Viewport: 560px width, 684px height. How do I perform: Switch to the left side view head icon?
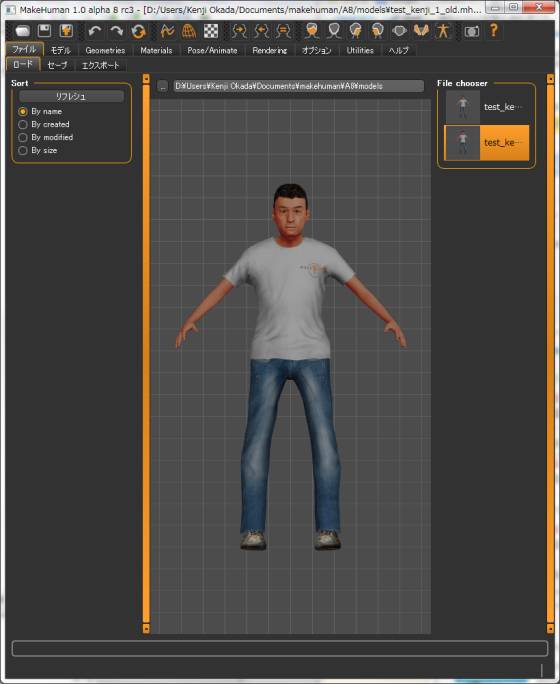(x=378, y=31)
